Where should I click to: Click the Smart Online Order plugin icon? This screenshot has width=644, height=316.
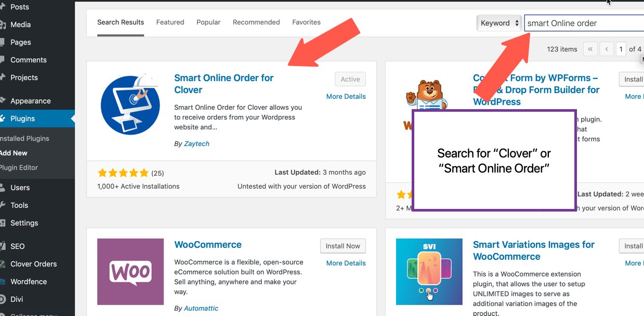click(130, 105)
